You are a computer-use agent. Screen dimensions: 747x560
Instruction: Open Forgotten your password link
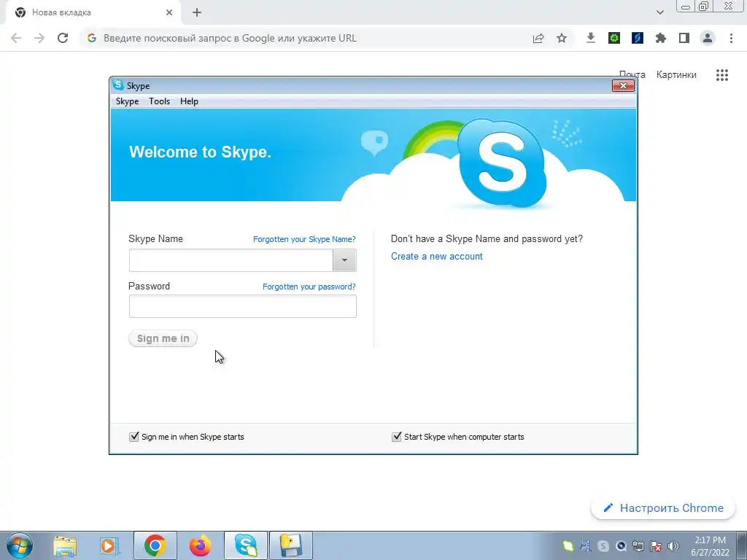coord(309,287)
